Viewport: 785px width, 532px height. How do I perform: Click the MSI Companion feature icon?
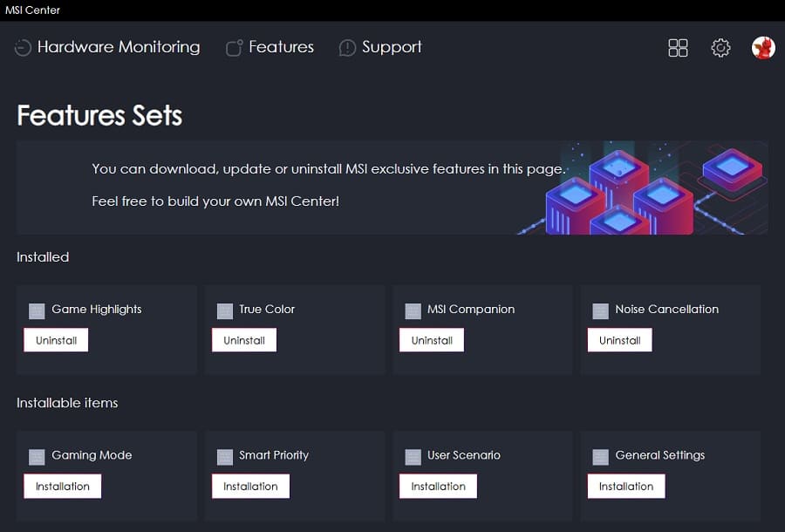[413, 310]
